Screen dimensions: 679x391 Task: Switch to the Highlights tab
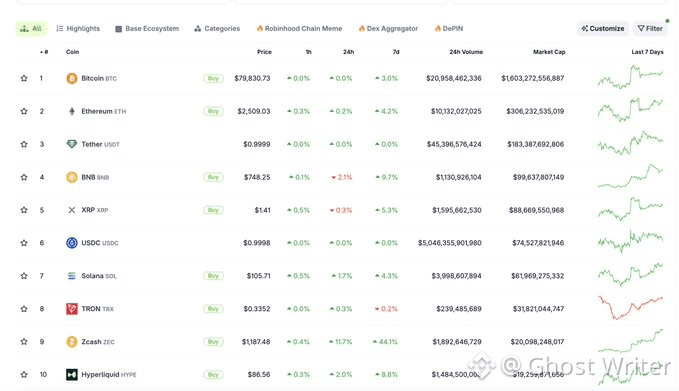(78, 29)
